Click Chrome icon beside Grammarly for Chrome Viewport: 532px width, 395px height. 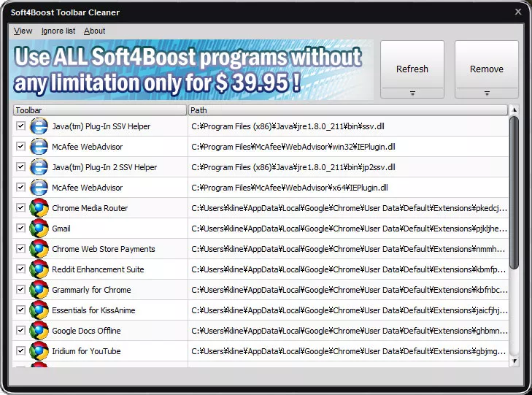point(39,289)
